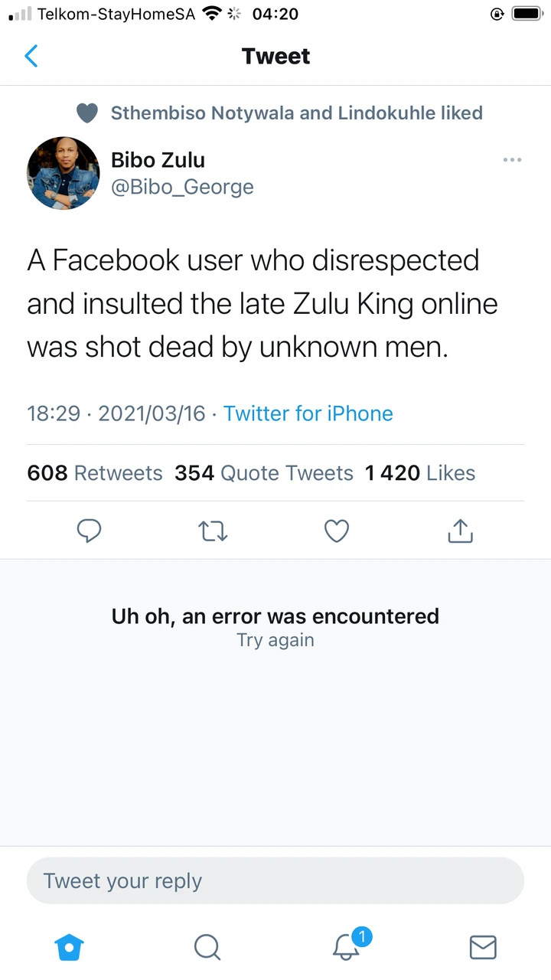
Task: Open the @Bibo_George handle
Action: (x=182, y=187)
